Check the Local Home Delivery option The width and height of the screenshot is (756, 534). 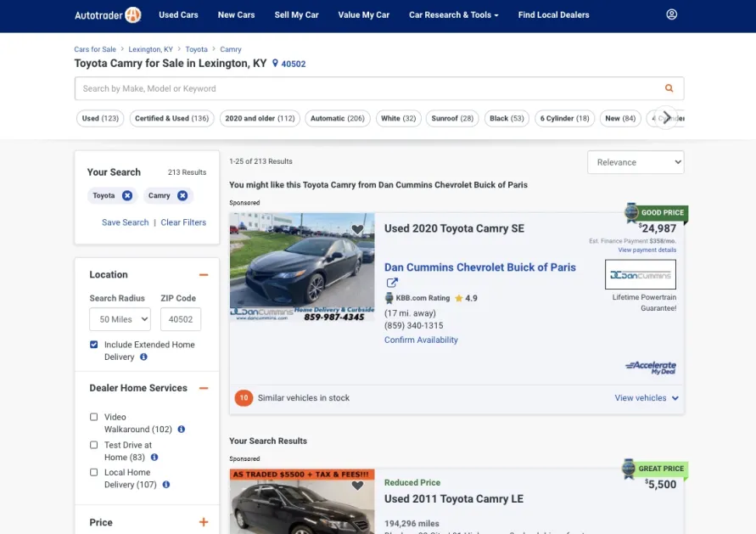tap(94, 472)
